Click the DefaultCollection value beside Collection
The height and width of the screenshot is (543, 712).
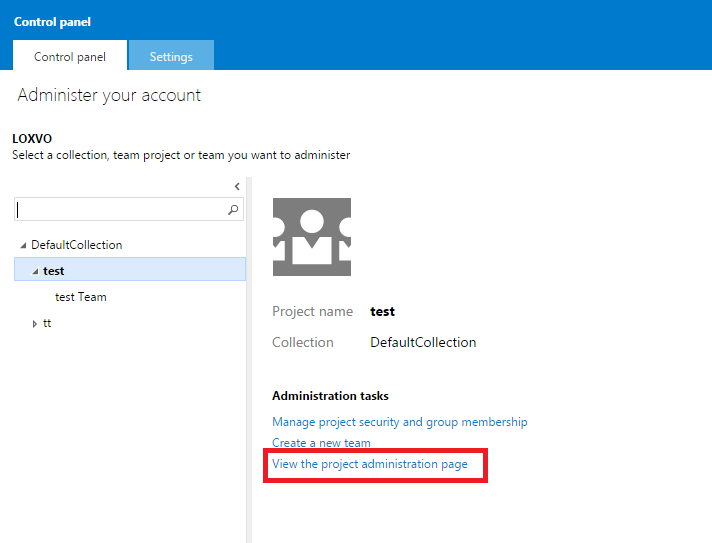pos(423,342)
